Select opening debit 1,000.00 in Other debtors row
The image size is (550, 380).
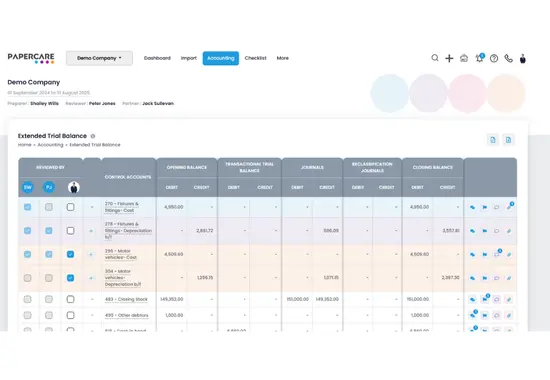[x=174, y=315]
